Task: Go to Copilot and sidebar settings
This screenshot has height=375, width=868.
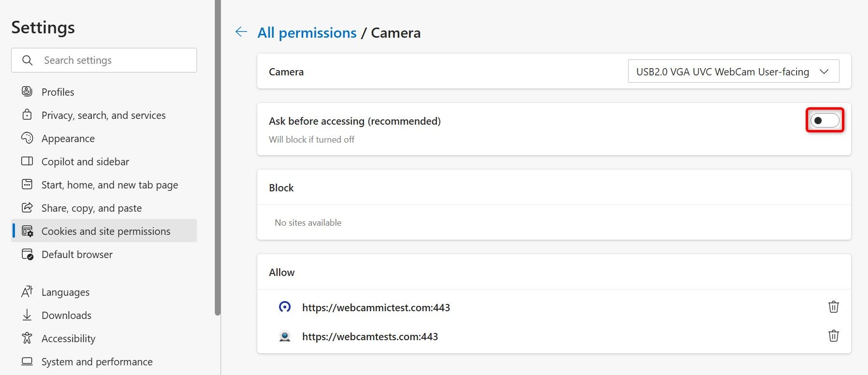Action: 85,161
